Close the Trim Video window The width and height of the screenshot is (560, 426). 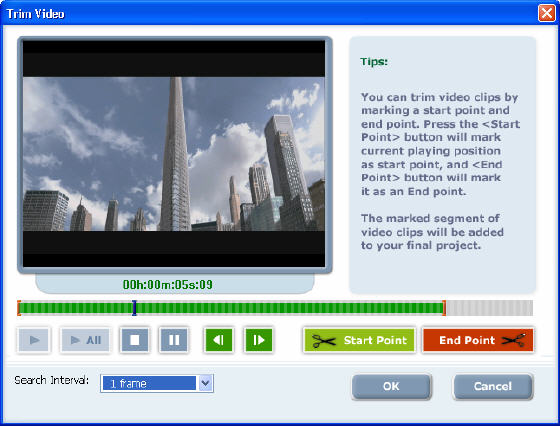[546, 13]
